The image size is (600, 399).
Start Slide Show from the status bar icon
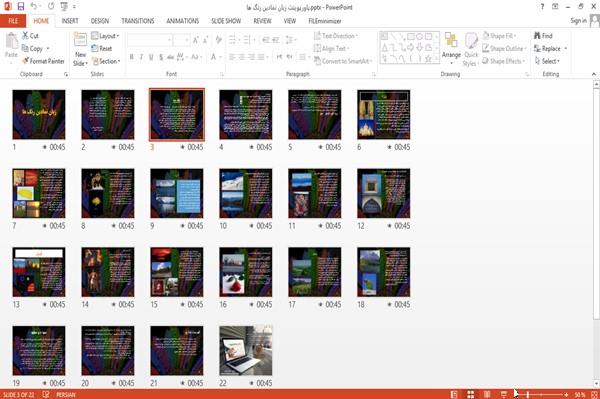pyautogui.click(x=504, y=394)
